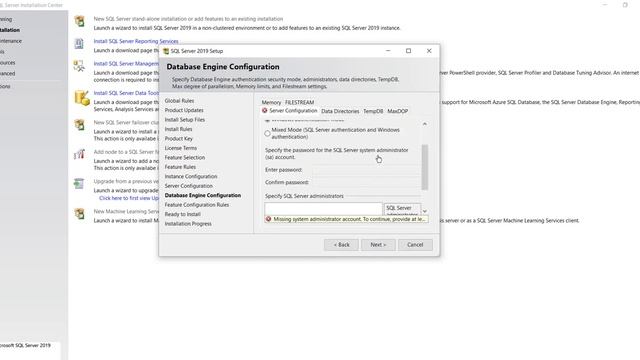Click the SQL Server Management Tools icon
This screenshot has height=360, width=640.
coord(79,66)
